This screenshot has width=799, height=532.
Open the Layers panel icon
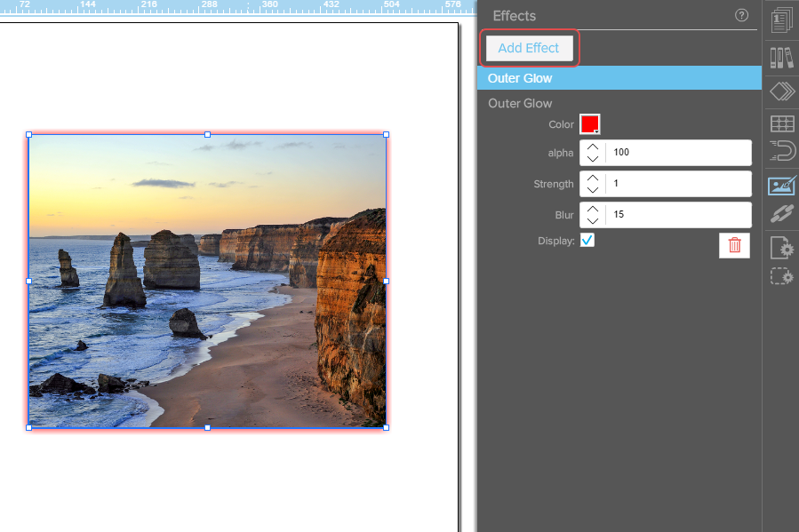(781, 91)
